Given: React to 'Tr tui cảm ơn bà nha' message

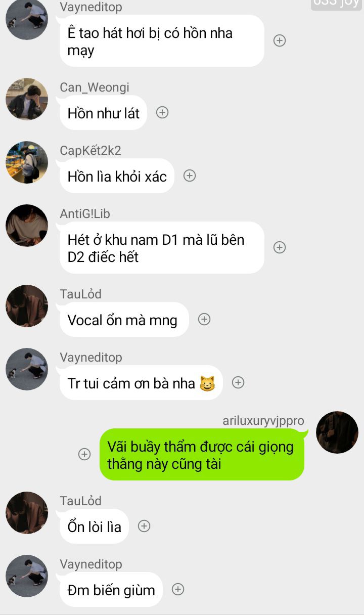Looking at the screenshot, I should [238, 382].
